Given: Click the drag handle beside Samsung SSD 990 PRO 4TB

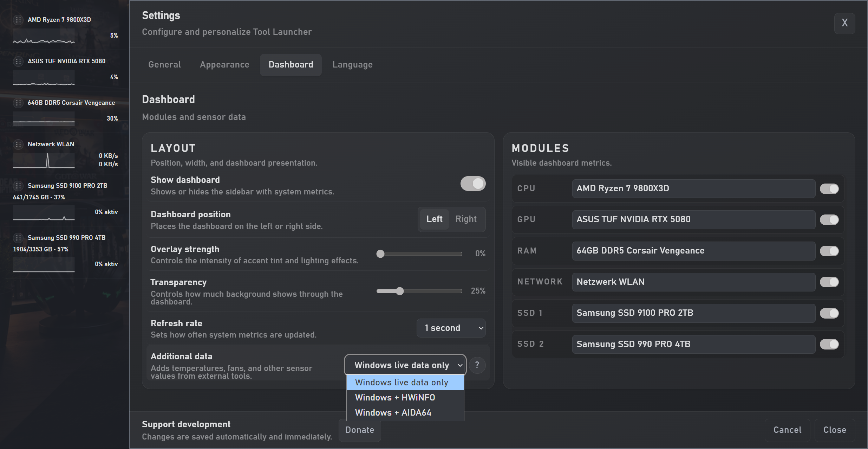Looking at the screenshot, I should tap(18, 238).
